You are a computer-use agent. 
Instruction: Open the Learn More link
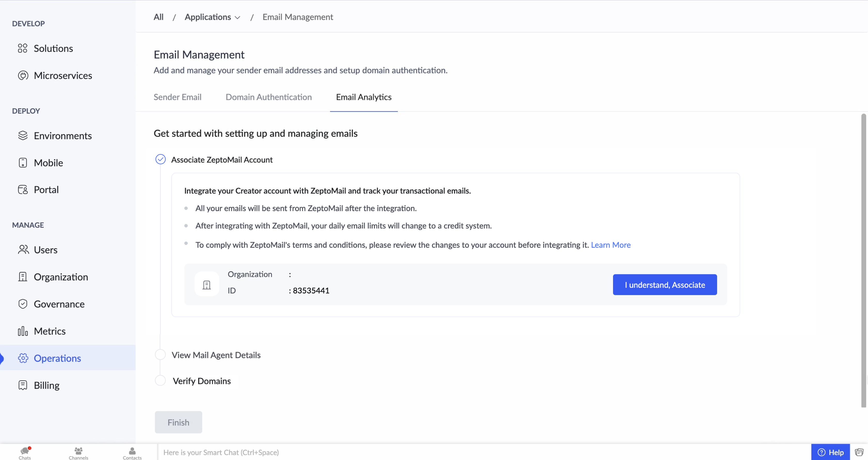click(610, 245)
